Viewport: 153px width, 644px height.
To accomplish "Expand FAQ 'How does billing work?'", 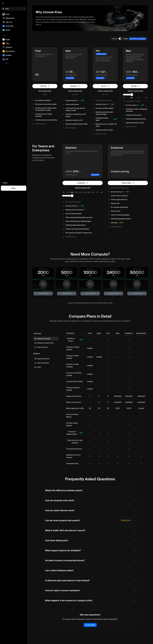I will click(x=90, y=541).
